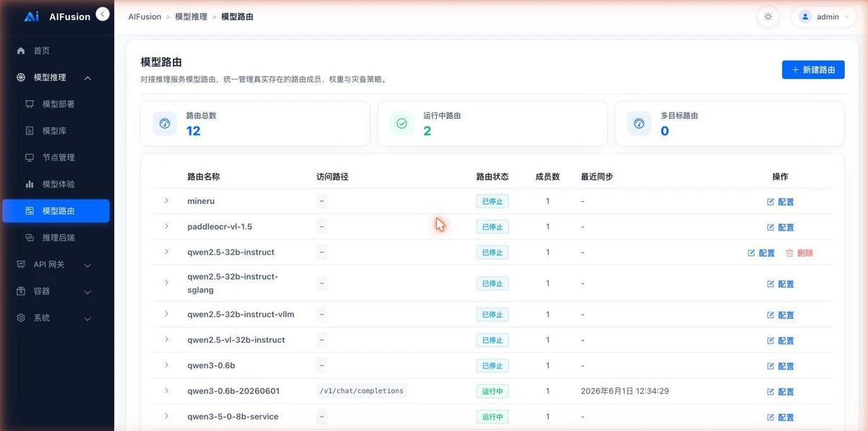868x431 pixels.
Task: Click the 路由状态 column header
Action: pos(493,176)
